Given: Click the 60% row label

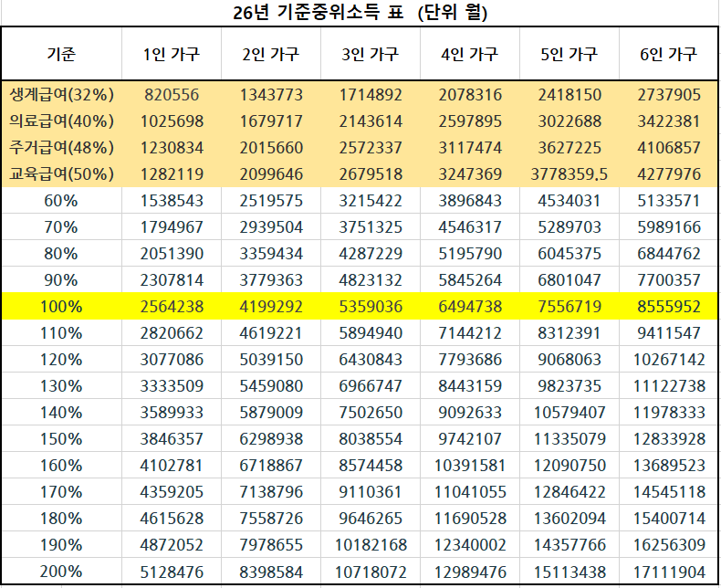Looking at the screenshot, I should click(x=61, y=201).
